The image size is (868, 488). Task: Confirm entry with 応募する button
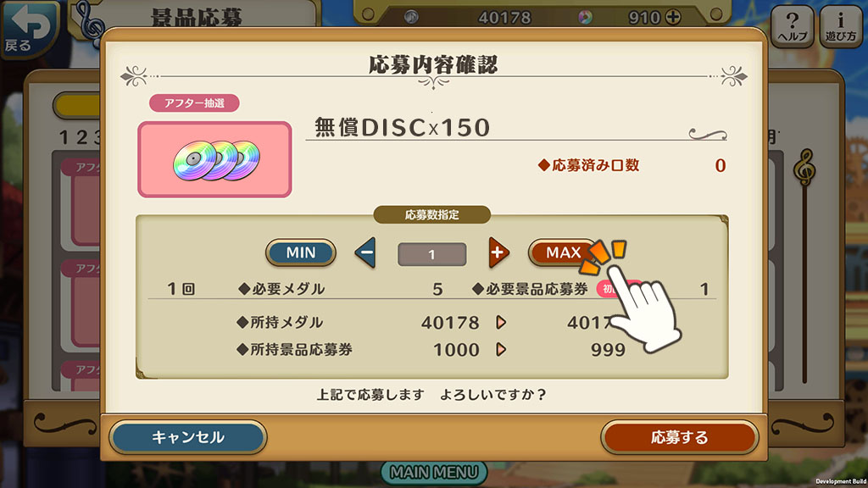point(679,437)
